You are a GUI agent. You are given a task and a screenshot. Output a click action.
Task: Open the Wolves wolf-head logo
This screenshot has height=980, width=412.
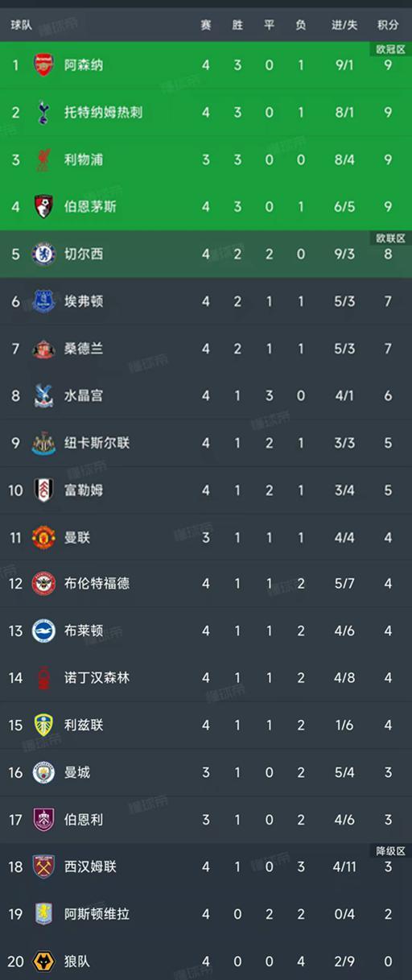point(43,961)
